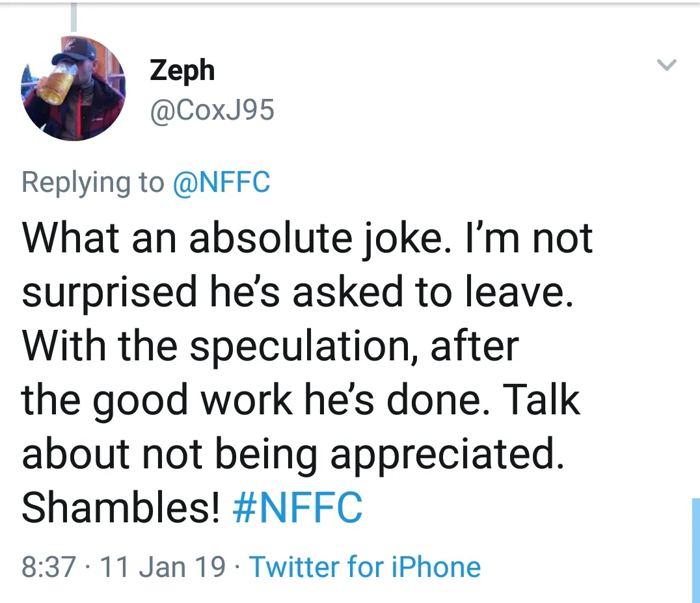Click the 11 Jan 19 date
The image size is (700, 603).
coord(164,567)
